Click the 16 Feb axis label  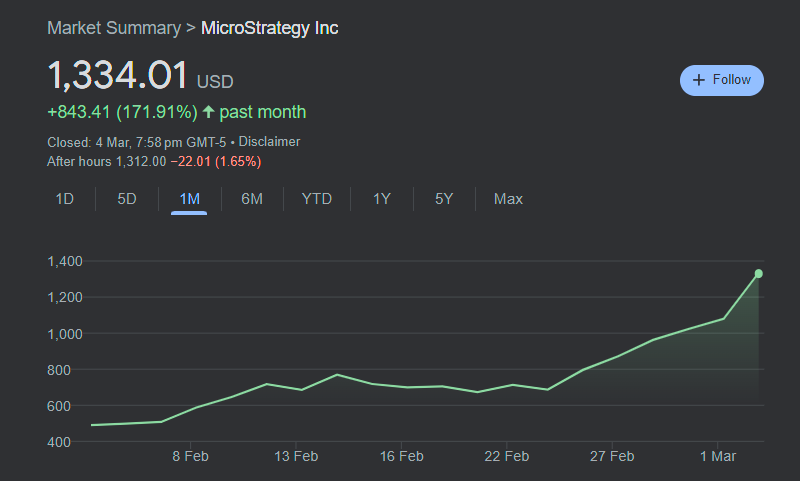(402, 456)
